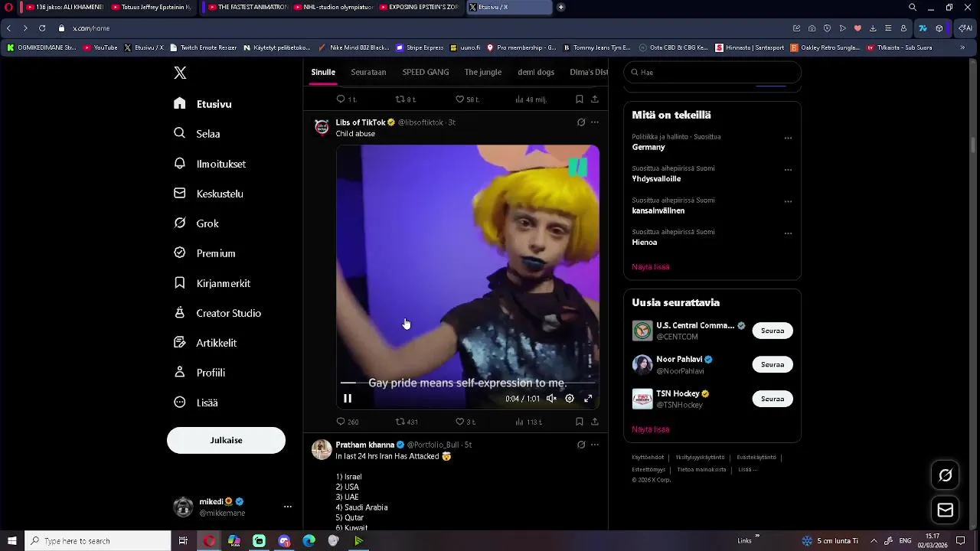
Task: Like the Libs of TikTok post
Action: click(x=465, y=422)
